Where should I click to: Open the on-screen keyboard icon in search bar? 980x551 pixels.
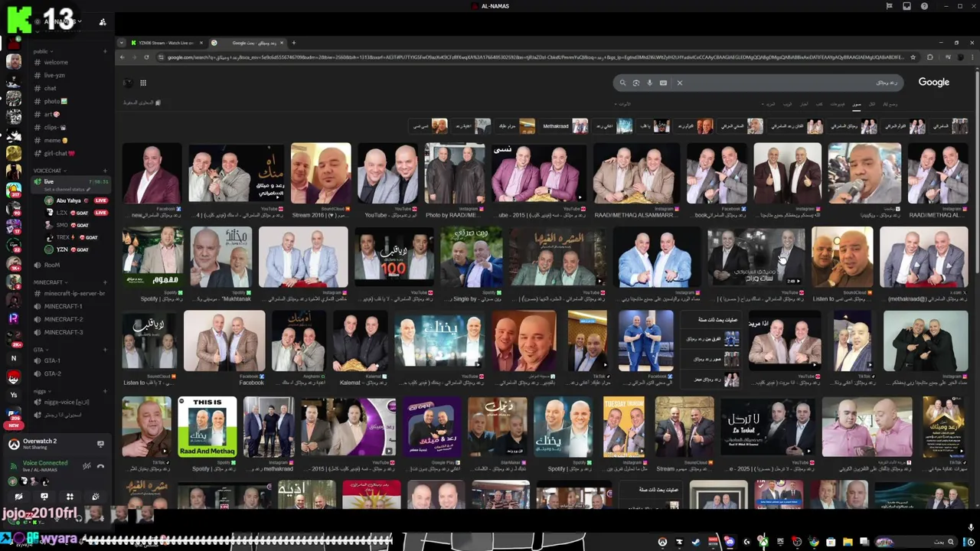coord(663,83)
